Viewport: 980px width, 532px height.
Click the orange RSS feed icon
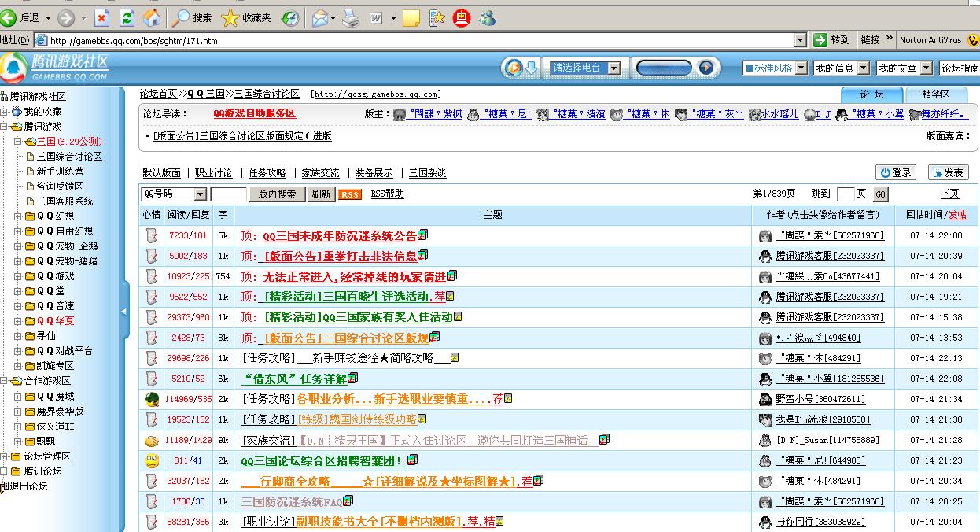pyautogui.click(x=349, y=194)
